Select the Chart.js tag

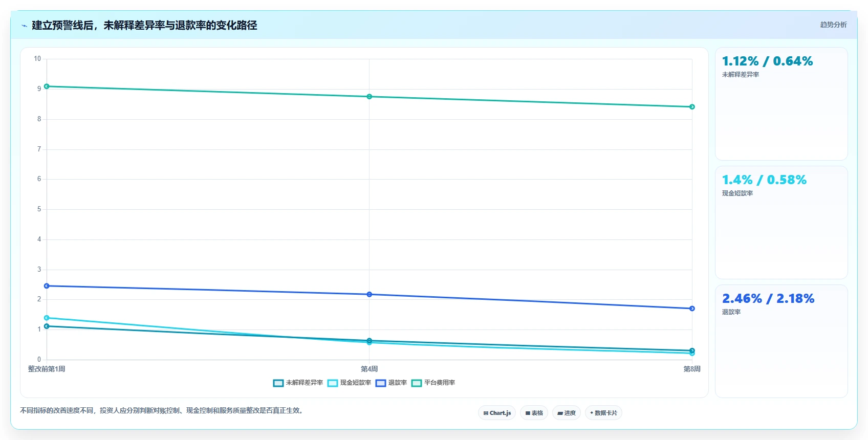coord(497,413)
